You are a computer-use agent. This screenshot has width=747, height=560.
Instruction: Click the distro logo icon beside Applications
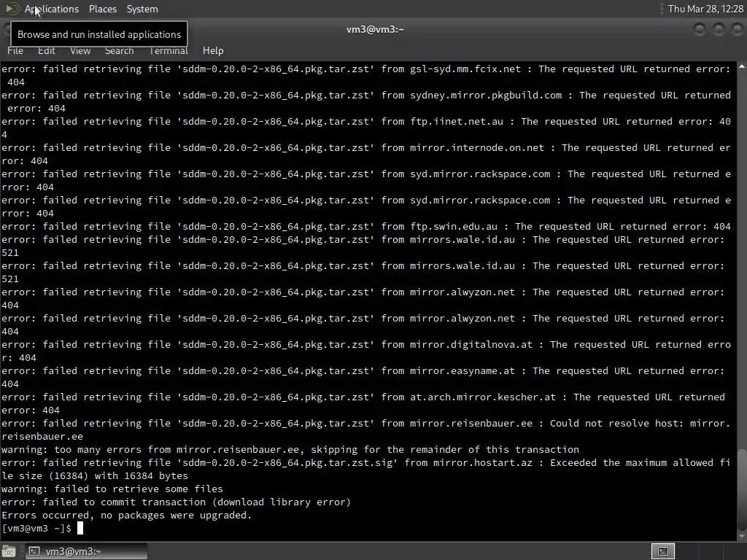coord(12,9)
